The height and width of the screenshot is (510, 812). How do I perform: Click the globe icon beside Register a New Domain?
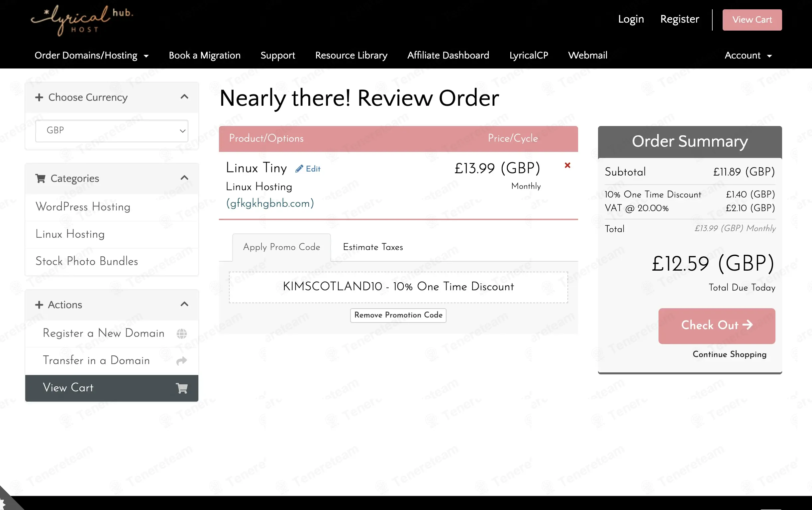tap(182, 333)
